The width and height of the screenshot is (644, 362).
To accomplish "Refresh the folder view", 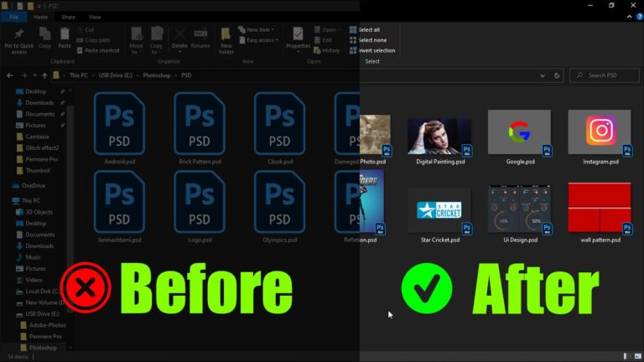I will pos(557,75).
